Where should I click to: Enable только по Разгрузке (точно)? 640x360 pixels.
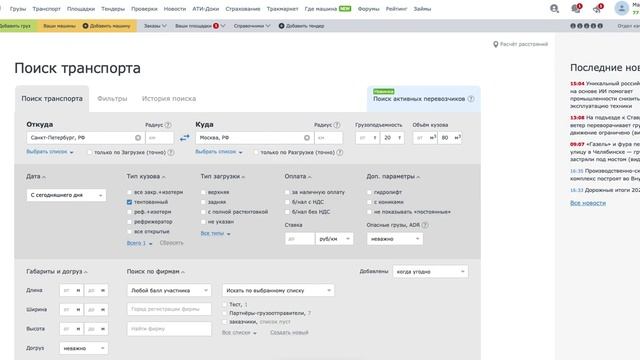pyautogui.click(x=256, y=152)
